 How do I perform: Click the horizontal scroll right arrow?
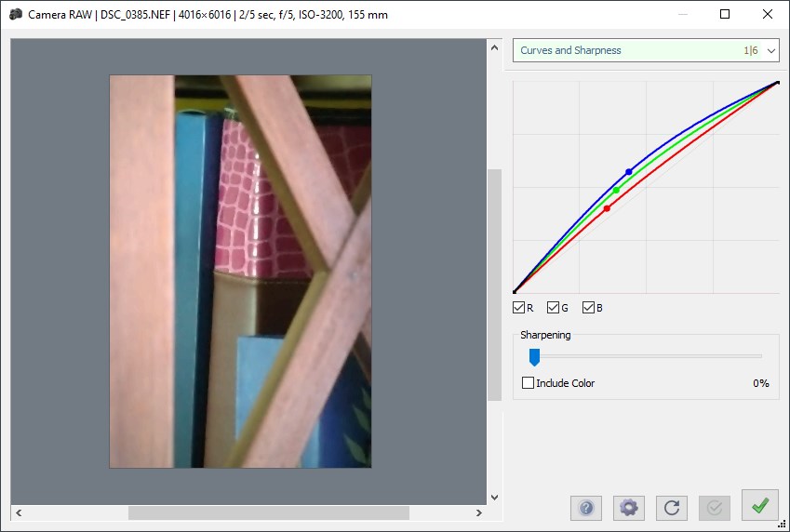pos(479,512)
